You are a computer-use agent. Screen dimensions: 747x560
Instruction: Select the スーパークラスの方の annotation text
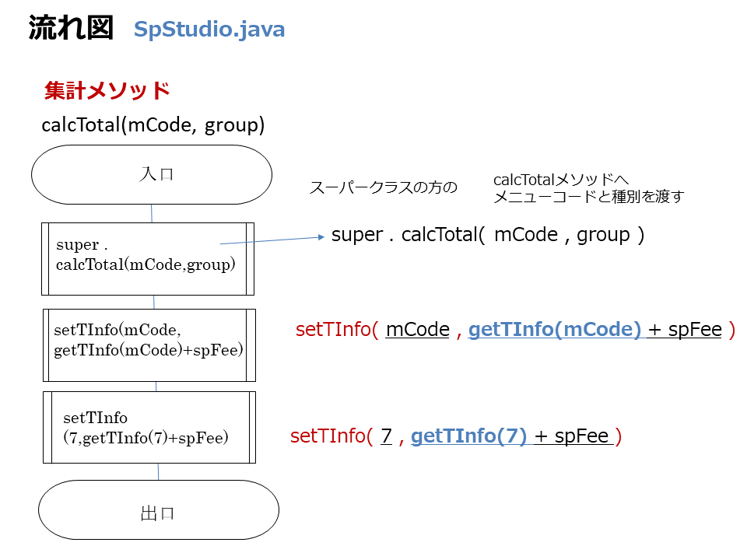click(x=383, y=187)
